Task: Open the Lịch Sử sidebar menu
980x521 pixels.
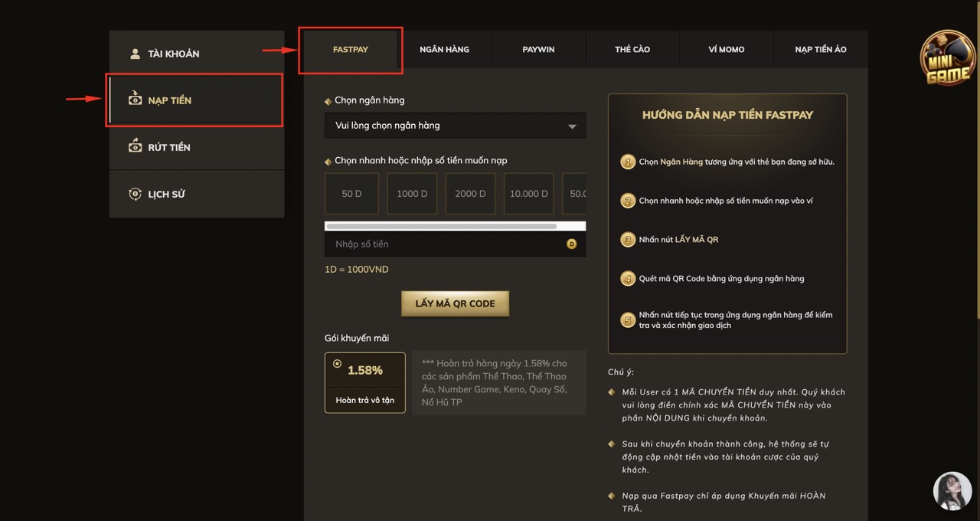Action: (197, 194)
